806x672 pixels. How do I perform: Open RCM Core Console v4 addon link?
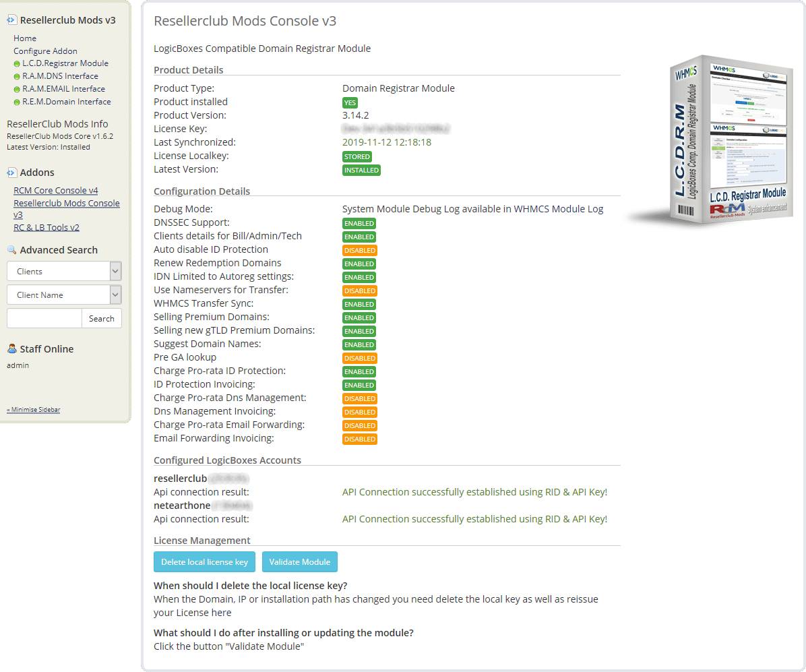point(55,190)
